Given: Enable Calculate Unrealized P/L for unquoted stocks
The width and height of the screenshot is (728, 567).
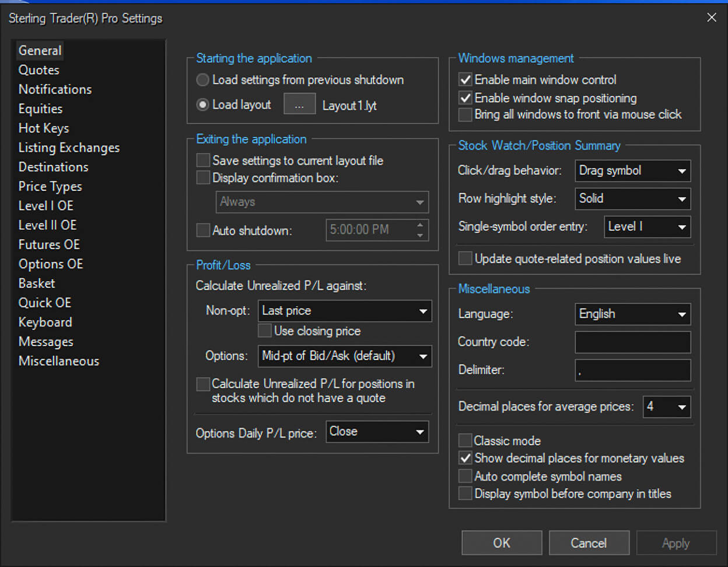Looking at the screenshot, I should click(x=203, y=384).
